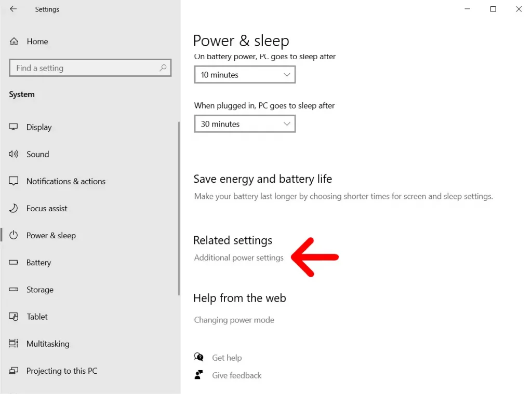
Task: Click the Home house icon
Action: click(x=14, y=42)
